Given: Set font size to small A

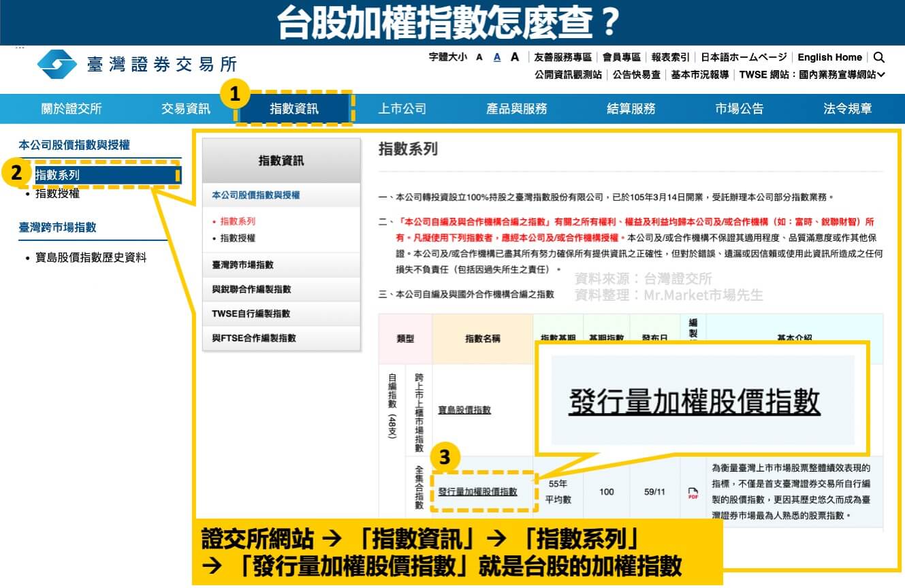Looking at the screenshot, I should click(479, 57).
